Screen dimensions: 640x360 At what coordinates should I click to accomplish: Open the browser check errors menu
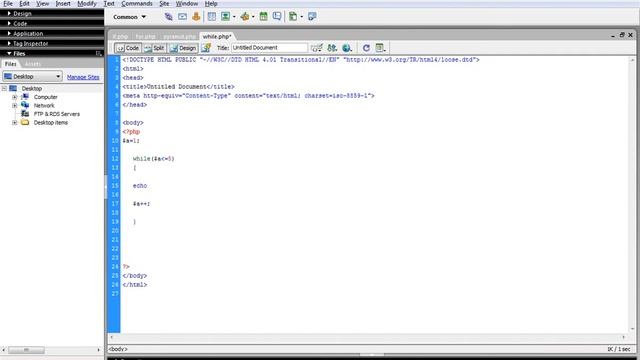coord(316,48)
